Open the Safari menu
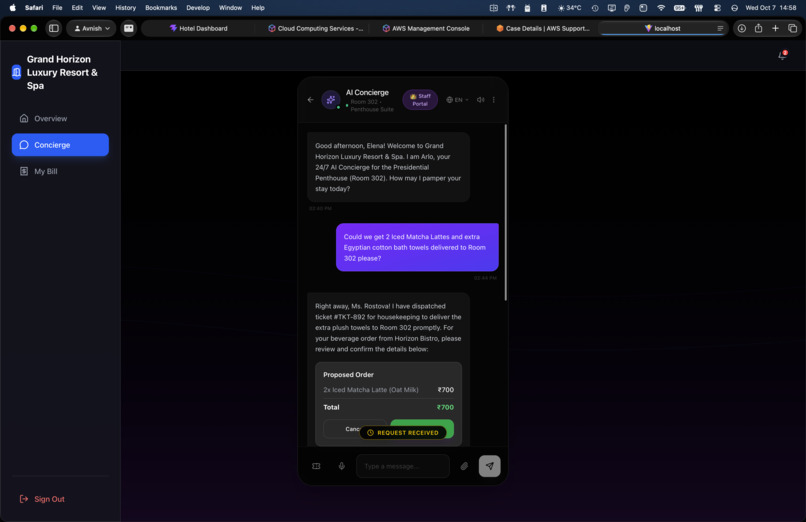Screen dimensions: 806x522 pyautogui.click(x=34, y=8)
